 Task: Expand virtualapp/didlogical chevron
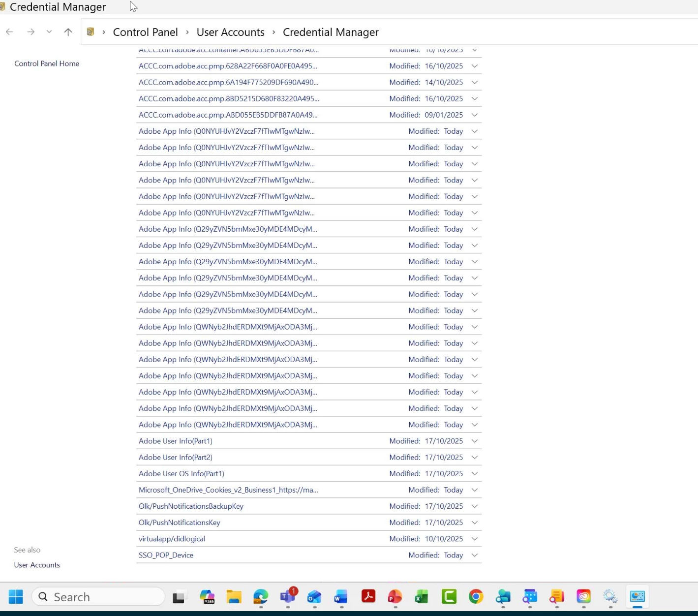pos(475,539)
